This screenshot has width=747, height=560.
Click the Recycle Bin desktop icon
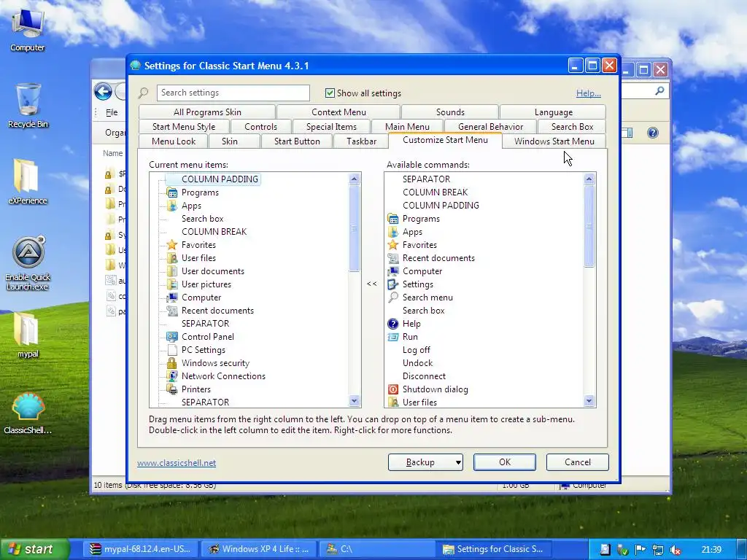28,106
